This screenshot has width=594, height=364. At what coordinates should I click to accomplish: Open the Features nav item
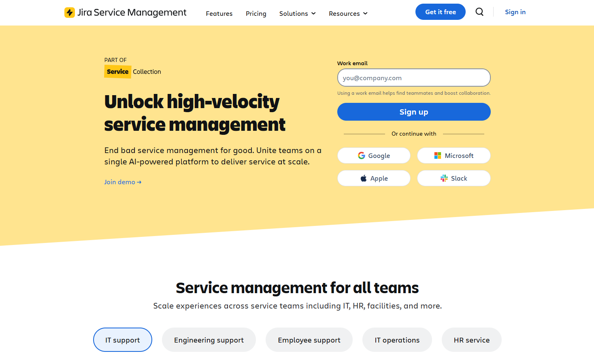click(x=219, y=13)
